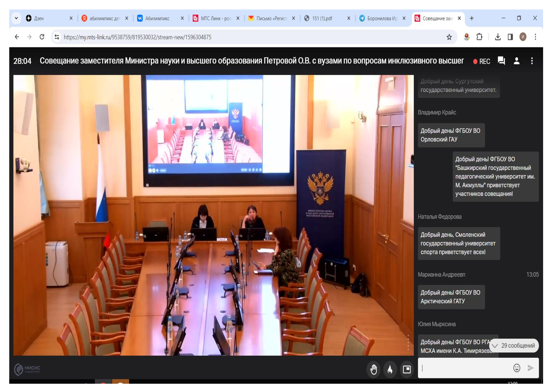Bookmark this page with star icon
Screen dimensions: 554x392
click(449, 37)
